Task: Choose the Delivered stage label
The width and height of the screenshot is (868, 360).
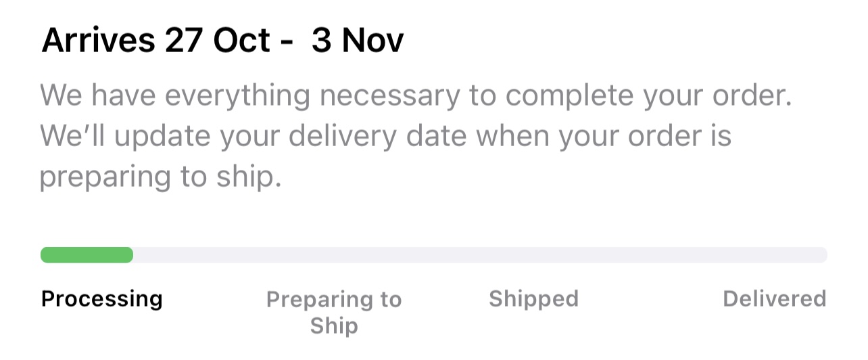Action: click(774, 299)
